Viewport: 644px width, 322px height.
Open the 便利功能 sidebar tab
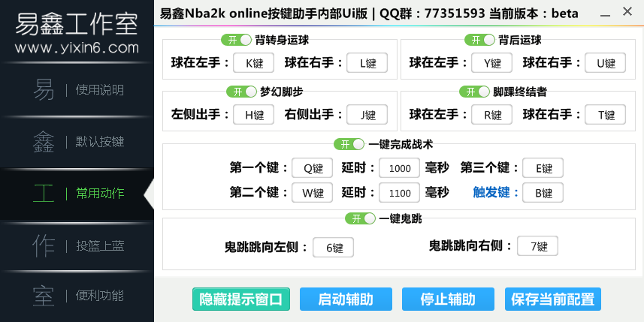77,295
